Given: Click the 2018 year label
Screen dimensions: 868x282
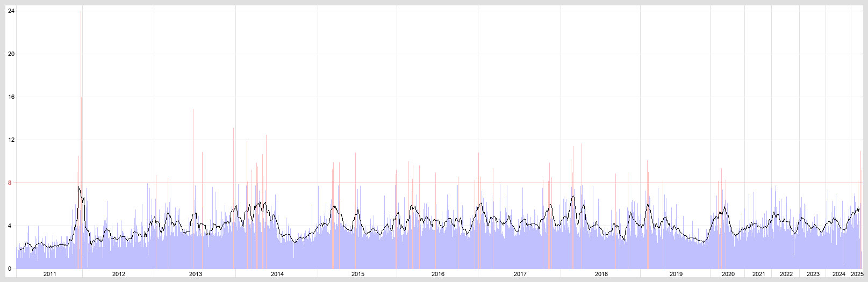Looking at the screenshot, I should pos(601,274).
